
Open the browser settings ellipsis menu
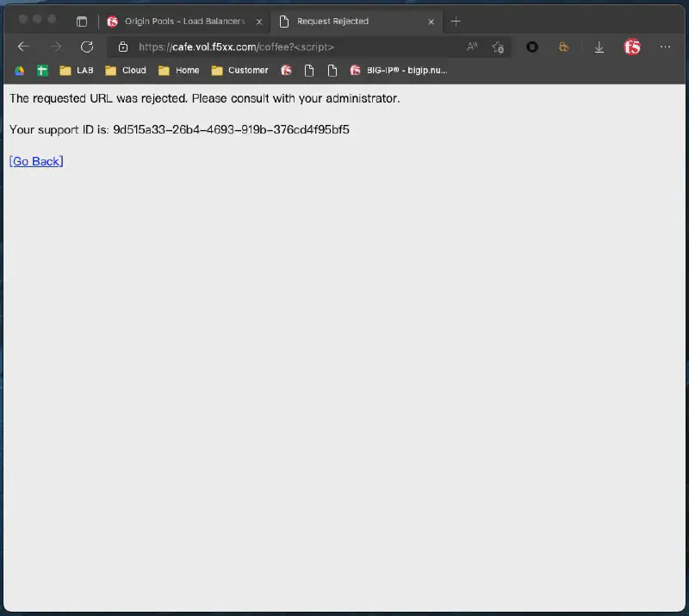(x=665, y=47)
